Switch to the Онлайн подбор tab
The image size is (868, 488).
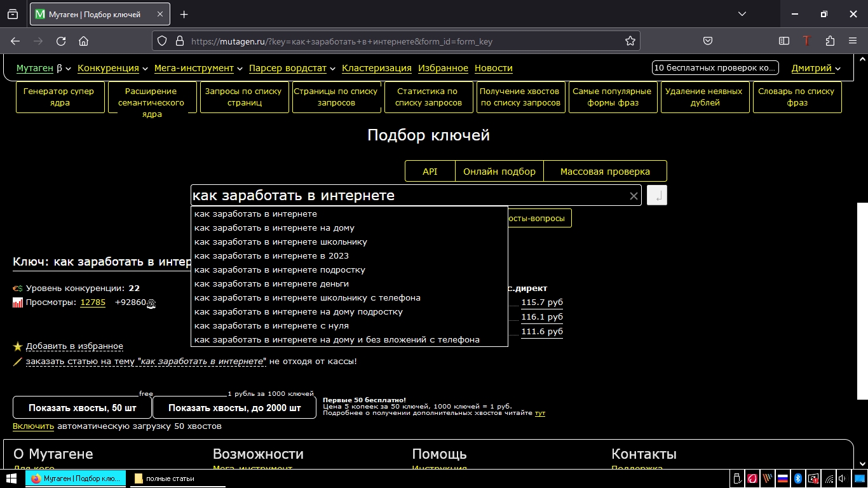pyautogui.click(x=499, y=172)
